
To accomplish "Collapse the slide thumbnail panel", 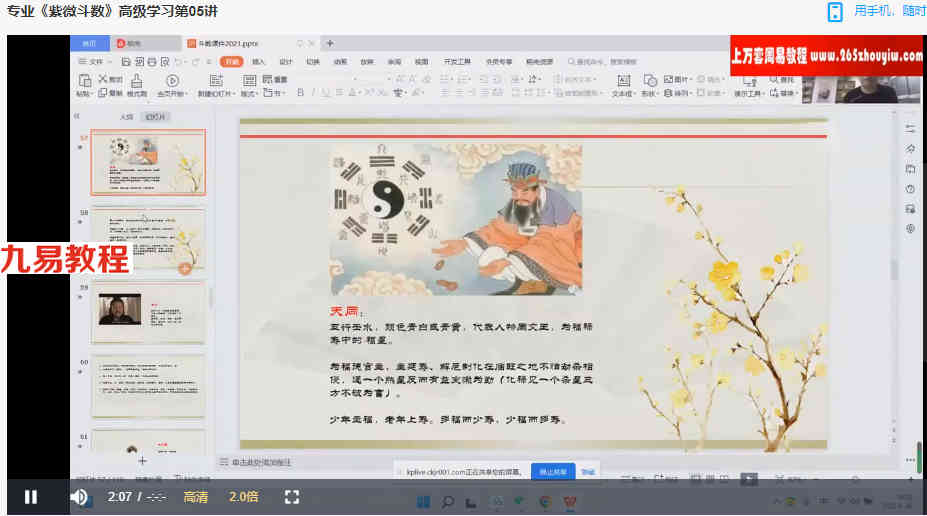I will click(76, 116).
